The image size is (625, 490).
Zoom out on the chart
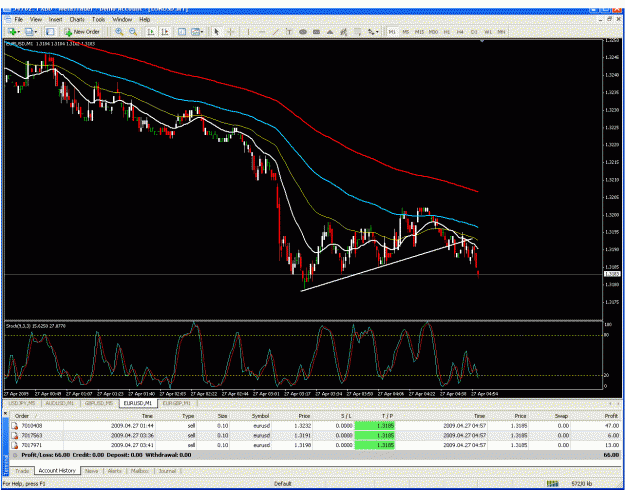(133, 31)
